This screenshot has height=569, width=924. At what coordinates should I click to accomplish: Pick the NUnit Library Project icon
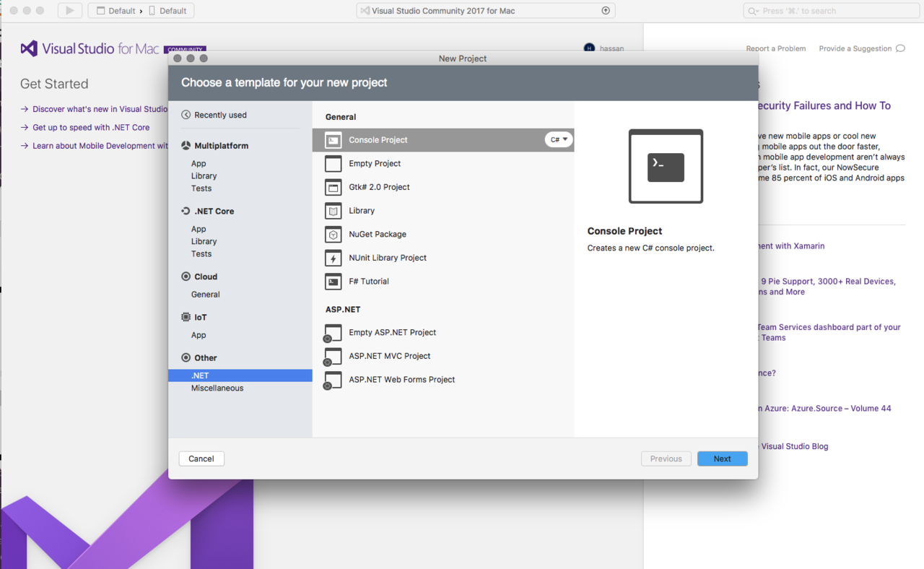[x=333, y=258]
